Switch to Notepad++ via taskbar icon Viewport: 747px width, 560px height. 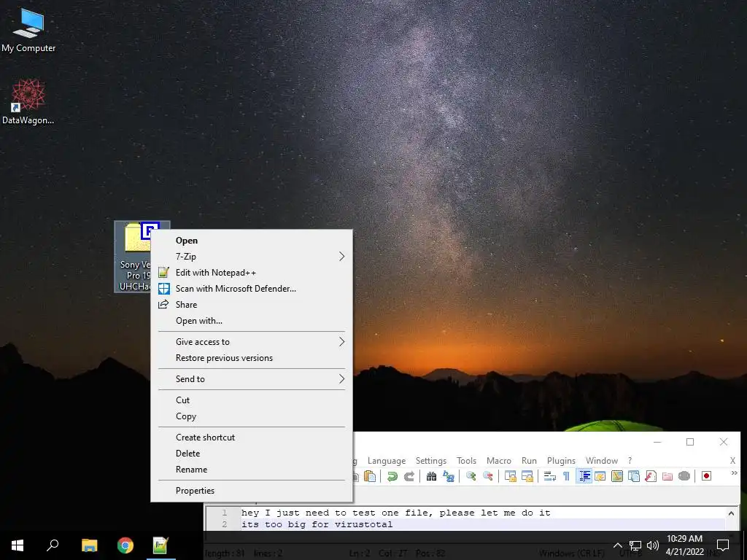(160, 545)
